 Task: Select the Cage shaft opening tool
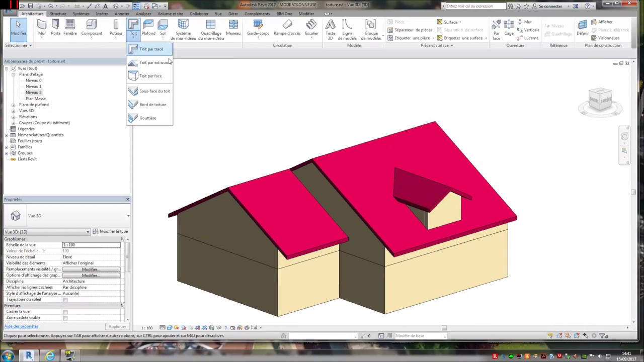pyautogui.click(x=509, y=28)
